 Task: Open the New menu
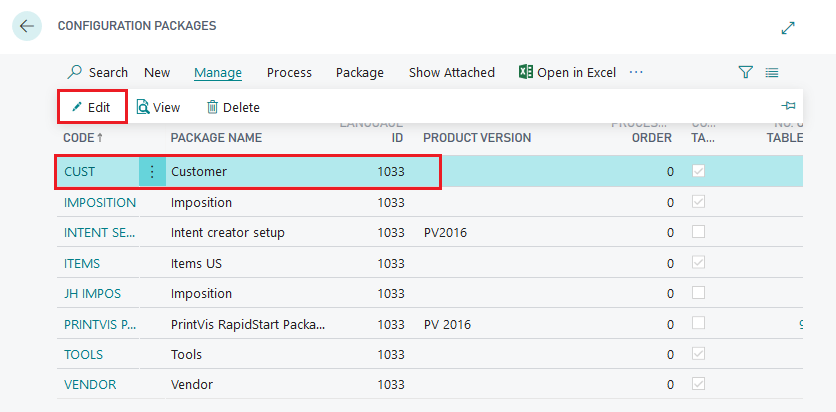tap(157, 72)
